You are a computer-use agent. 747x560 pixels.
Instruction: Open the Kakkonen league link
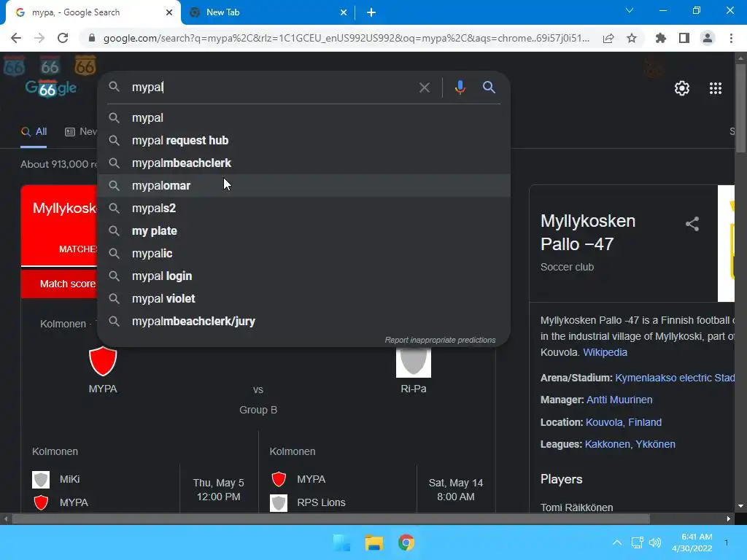click(608, 444)
